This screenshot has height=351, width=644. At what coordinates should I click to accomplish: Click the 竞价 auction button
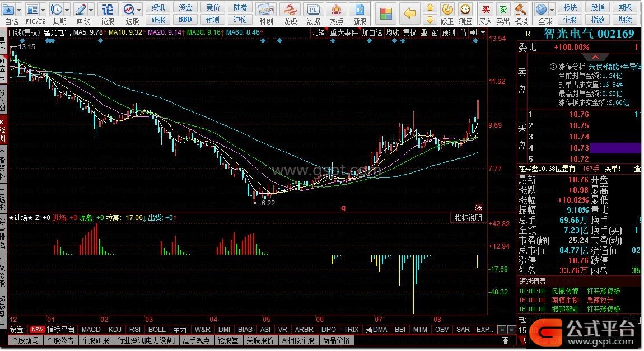tap(213, 7)
